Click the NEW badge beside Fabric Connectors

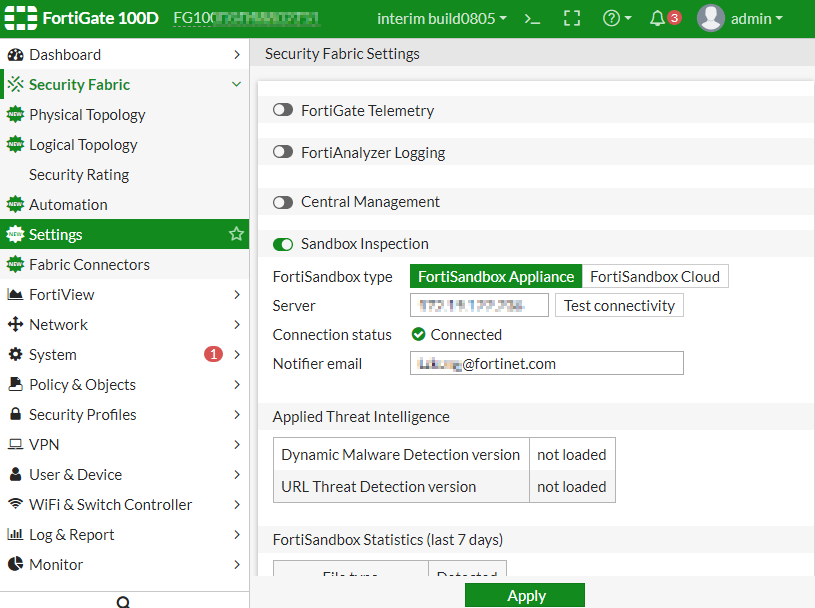coord(16,265)
